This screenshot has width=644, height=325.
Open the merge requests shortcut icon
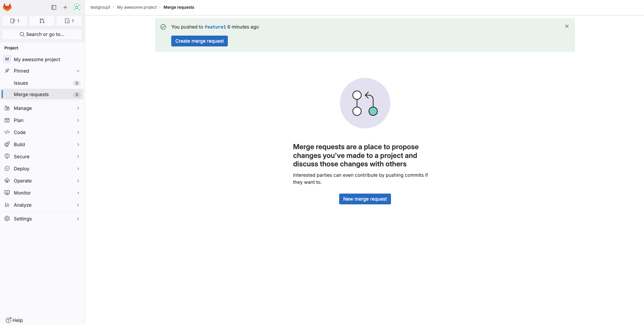click(x=42, y=21)
